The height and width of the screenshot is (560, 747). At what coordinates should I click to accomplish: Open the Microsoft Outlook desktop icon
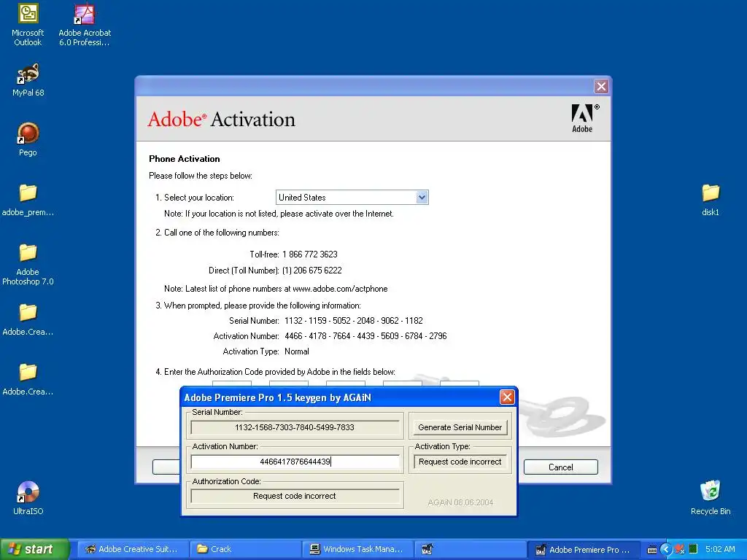click(x=28, y=25)
